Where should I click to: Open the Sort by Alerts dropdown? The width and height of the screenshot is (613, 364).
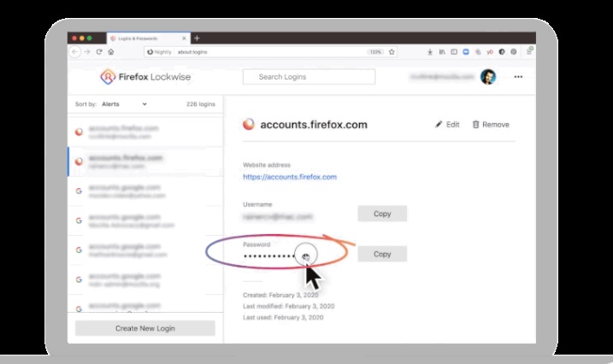click(x=124, y=104)
